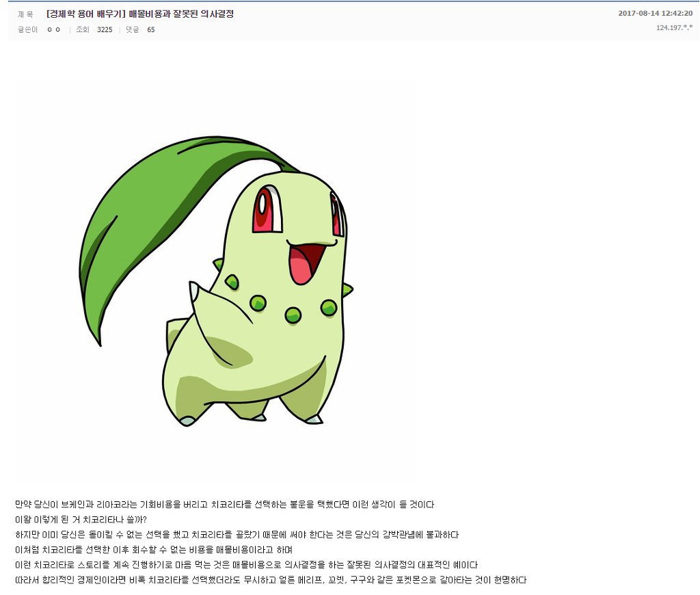The width and height of the screenshot is (700, 595).
Task: Click Chikorita's open pink mouth
Action: [x=308, y=263]
